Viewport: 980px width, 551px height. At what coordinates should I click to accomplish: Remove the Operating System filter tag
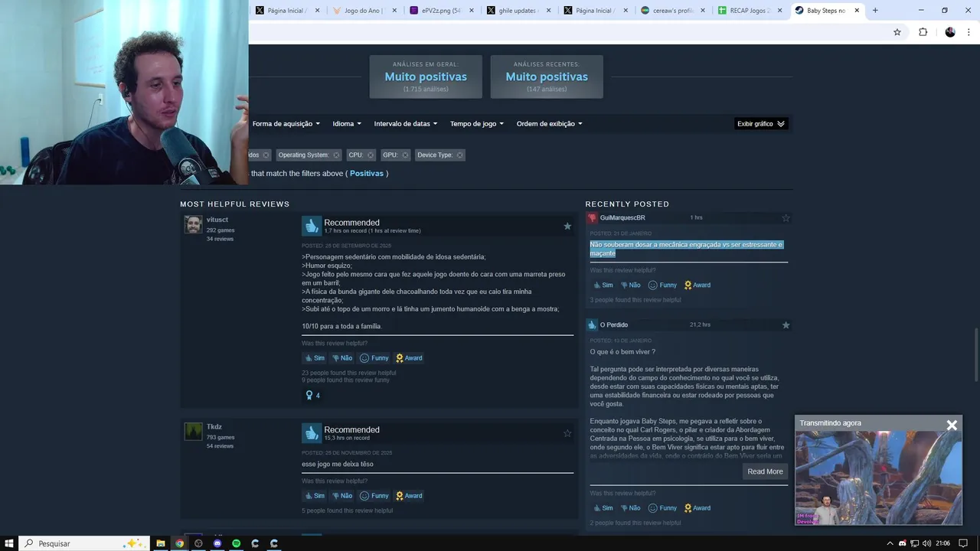[336, 155]
